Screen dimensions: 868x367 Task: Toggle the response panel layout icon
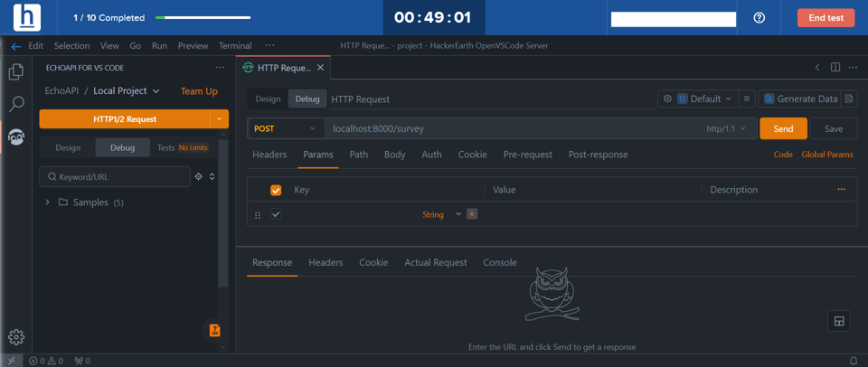tap(838, 321)
